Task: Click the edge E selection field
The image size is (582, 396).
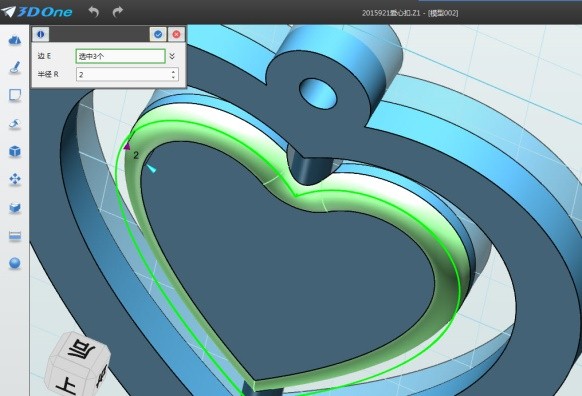Action: click(x=121, y=56)
